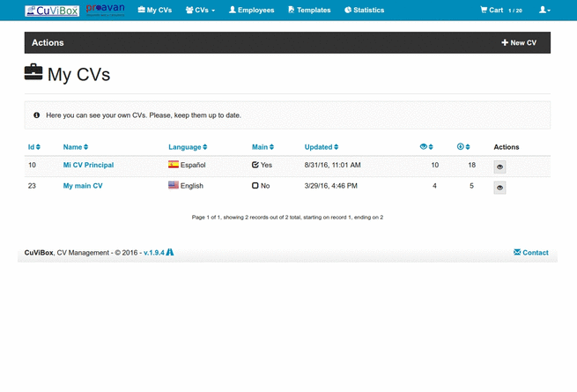Toggle Main checkbox for My main CV
Viewport: 577px width, 392px height.
[x=255, y=186]
